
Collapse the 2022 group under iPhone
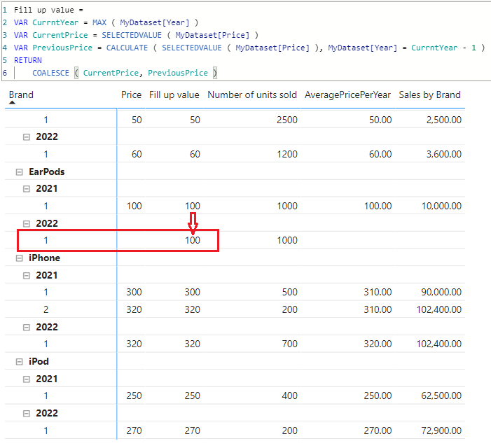coord(27,327)
